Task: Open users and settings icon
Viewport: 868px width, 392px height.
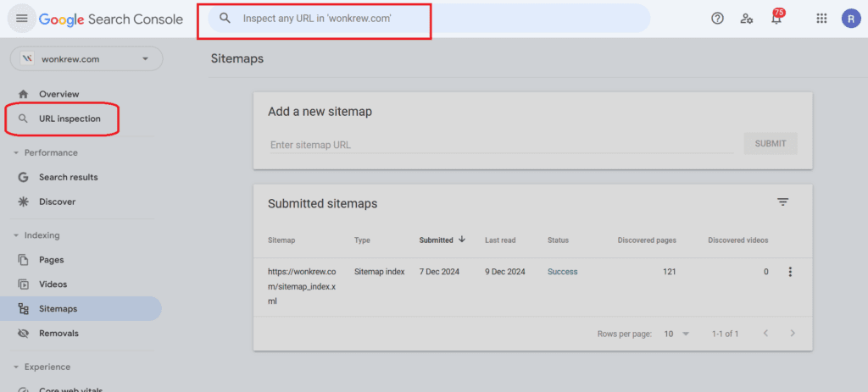Action: (x=747, y=19)
